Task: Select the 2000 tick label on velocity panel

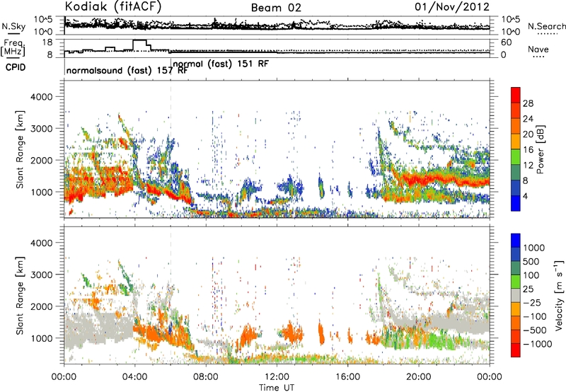Action: point(41,306)
